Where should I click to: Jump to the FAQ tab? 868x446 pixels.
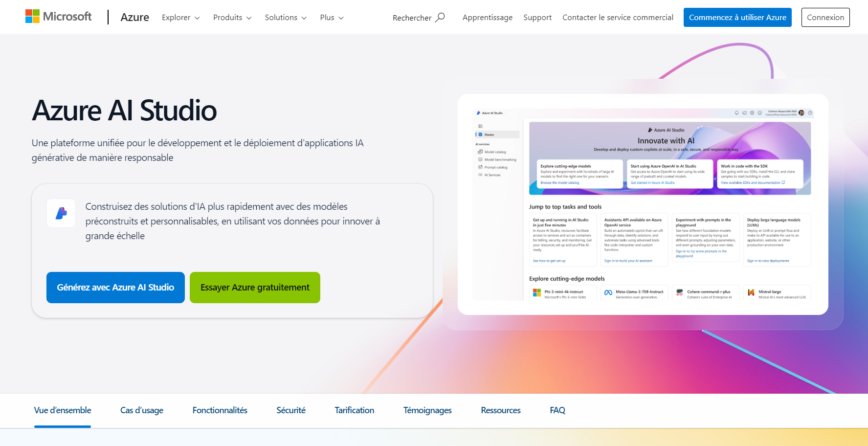[557, 410]
